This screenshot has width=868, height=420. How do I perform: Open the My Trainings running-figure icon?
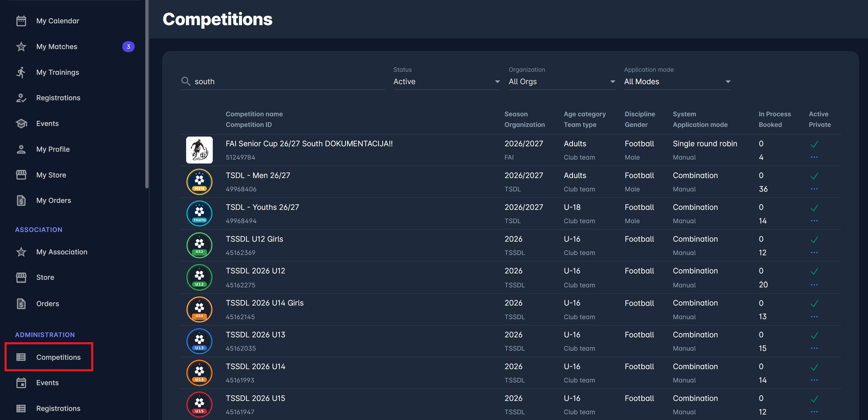(x=21, y=72)
